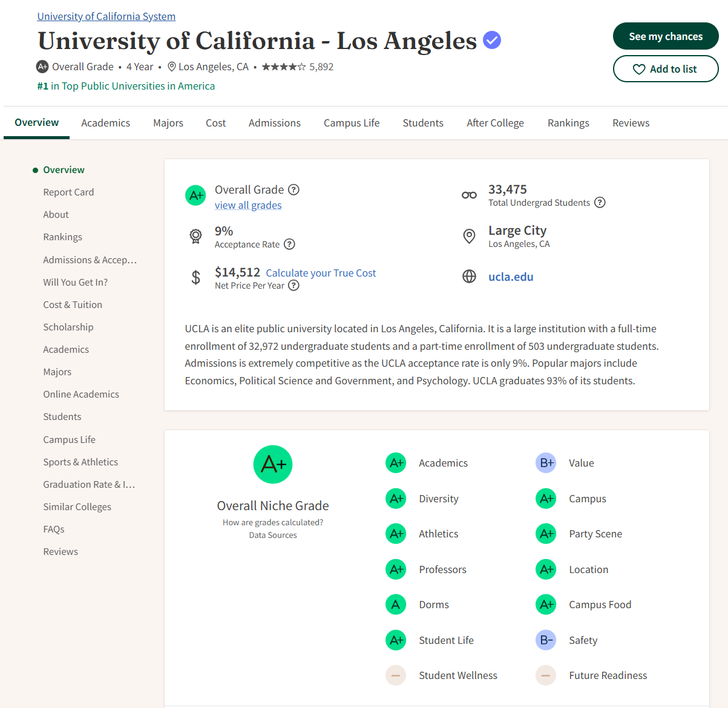This screenshot has height=708, width=728.
Task: Click the See my chances button
Action: (666, 36)
